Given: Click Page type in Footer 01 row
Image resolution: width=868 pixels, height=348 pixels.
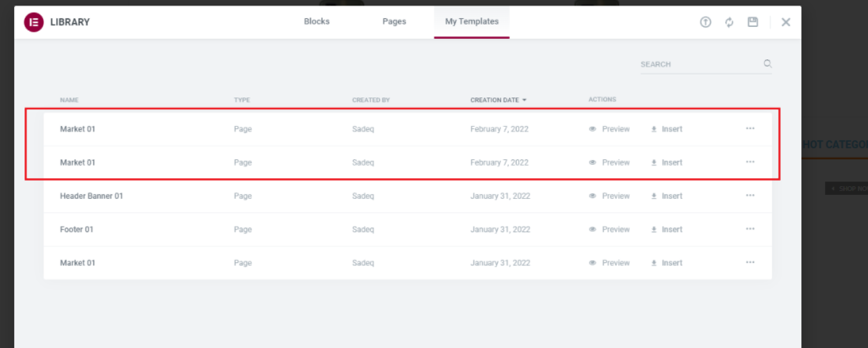Looking at the screenshot, I should (243, 229).
